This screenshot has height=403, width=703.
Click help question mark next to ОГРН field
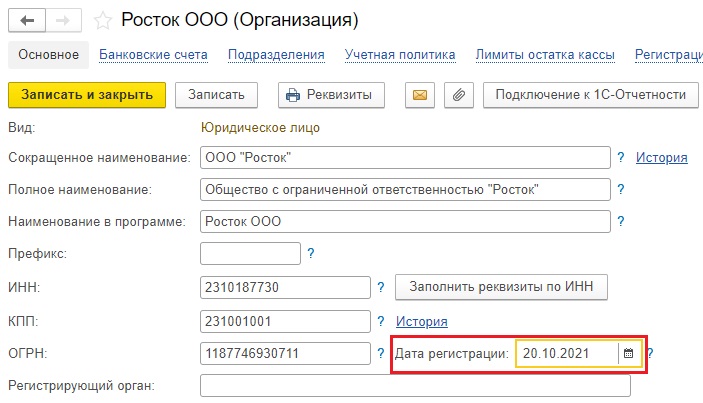[x=381, y=353]
